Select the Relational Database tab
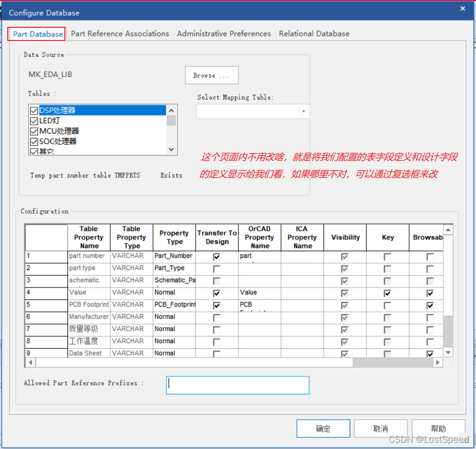Image resolution: width=476 pixels, height=449 pixels. 314,34
